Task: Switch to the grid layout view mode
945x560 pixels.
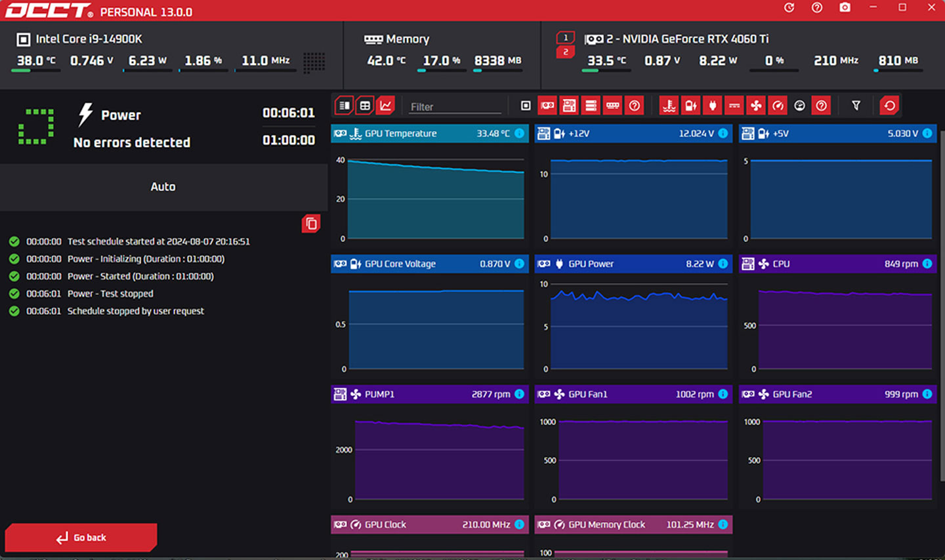Action: [x=365, y=106]
